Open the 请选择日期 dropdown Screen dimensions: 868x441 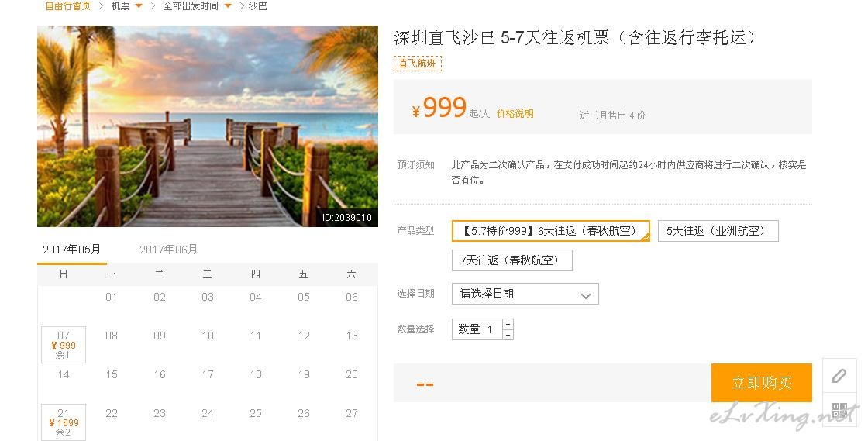[525, 294]
